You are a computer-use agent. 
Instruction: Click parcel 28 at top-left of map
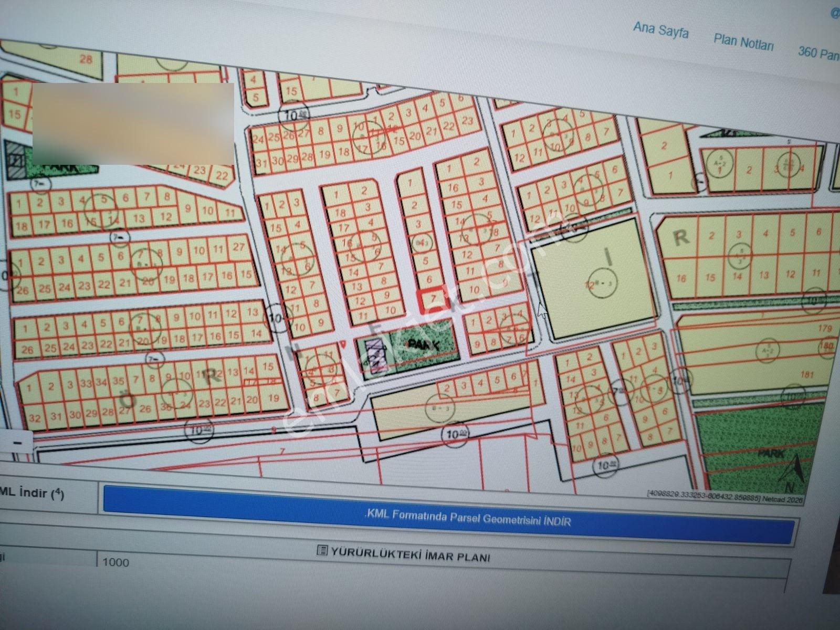click(x=86, y=59)
